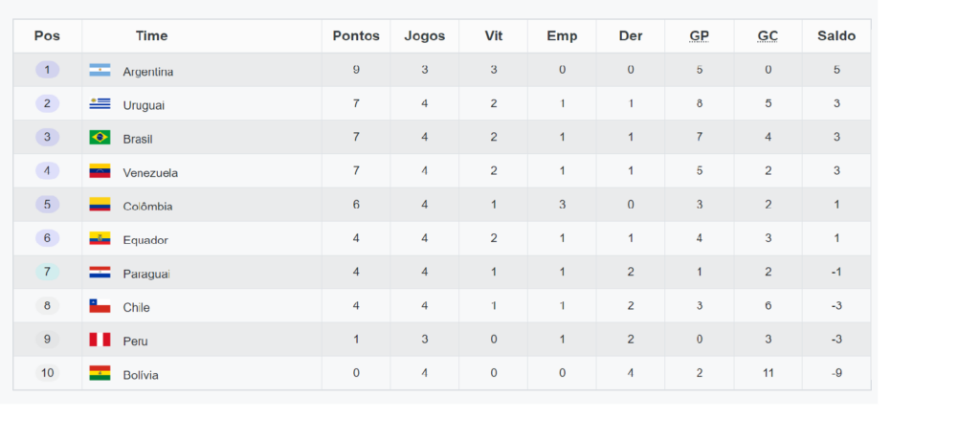Click the Argentina flag icon

click(100, 70)
